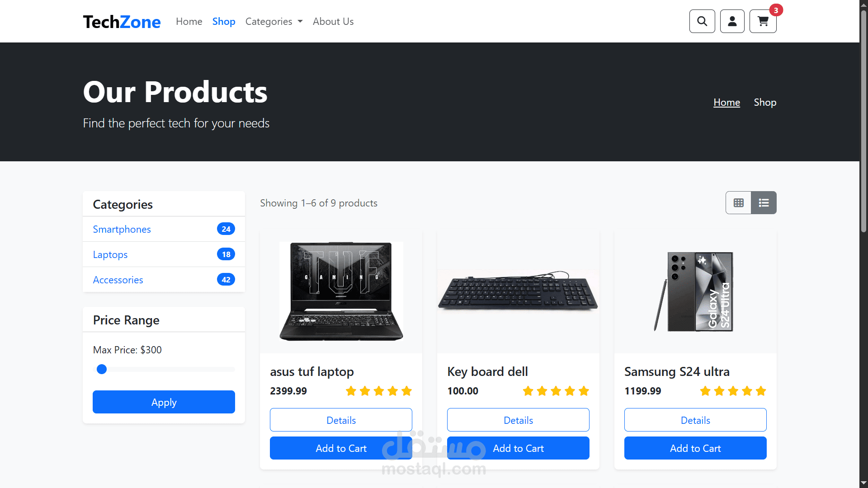Click the cart badge showing 3

(776, 10)
